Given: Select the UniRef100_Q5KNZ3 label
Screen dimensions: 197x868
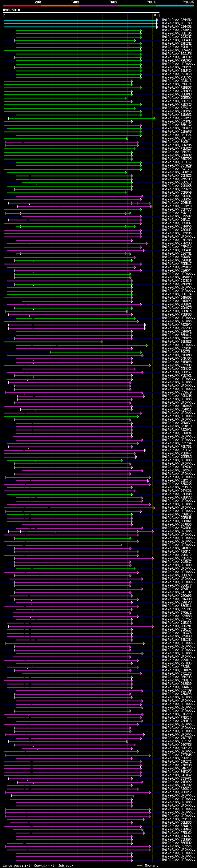Looking at the screenshot, I should [x=177, y=176].
